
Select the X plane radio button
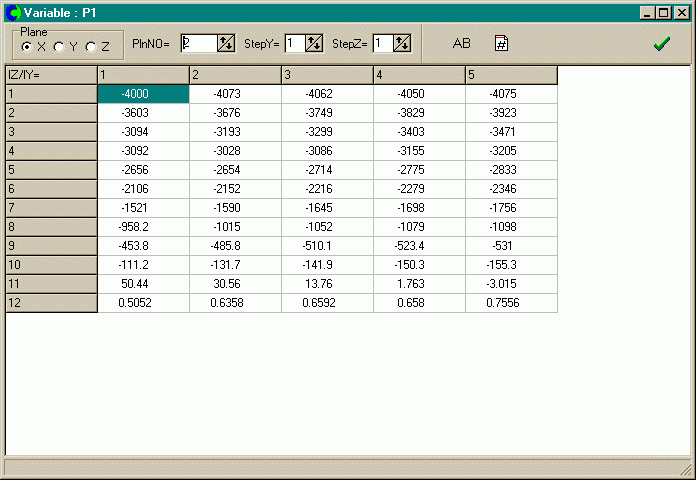(28, 47)
